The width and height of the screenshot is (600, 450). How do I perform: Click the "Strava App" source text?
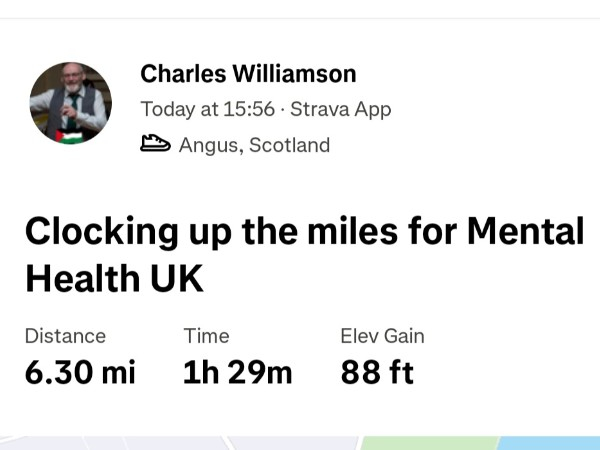[x=340, y=109]
